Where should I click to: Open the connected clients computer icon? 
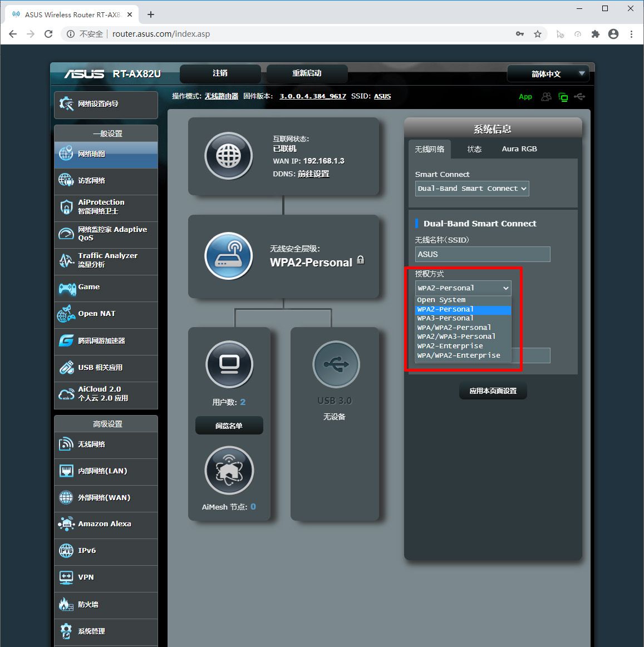(229, 364)
